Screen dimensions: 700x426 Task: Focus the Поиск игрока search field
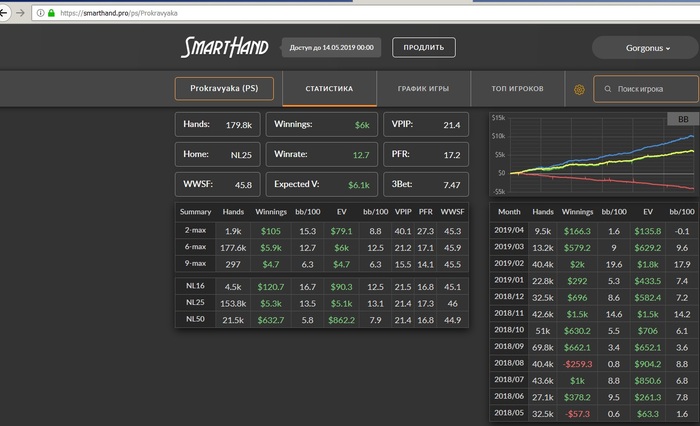646,89
